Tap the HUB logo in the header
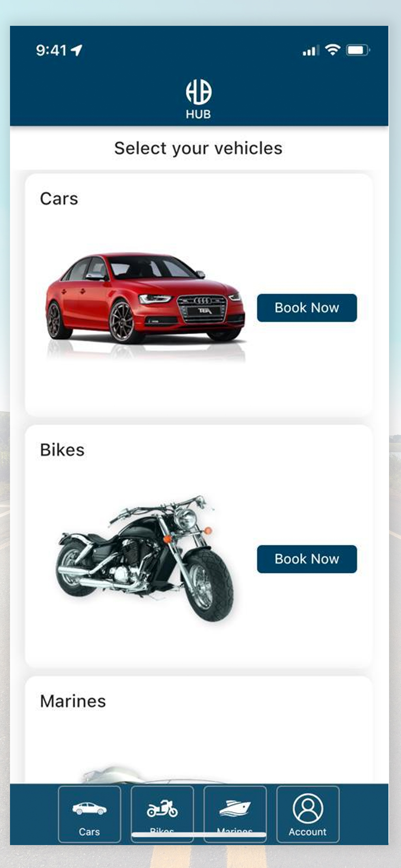401x868 pixels. click(199, 99)
